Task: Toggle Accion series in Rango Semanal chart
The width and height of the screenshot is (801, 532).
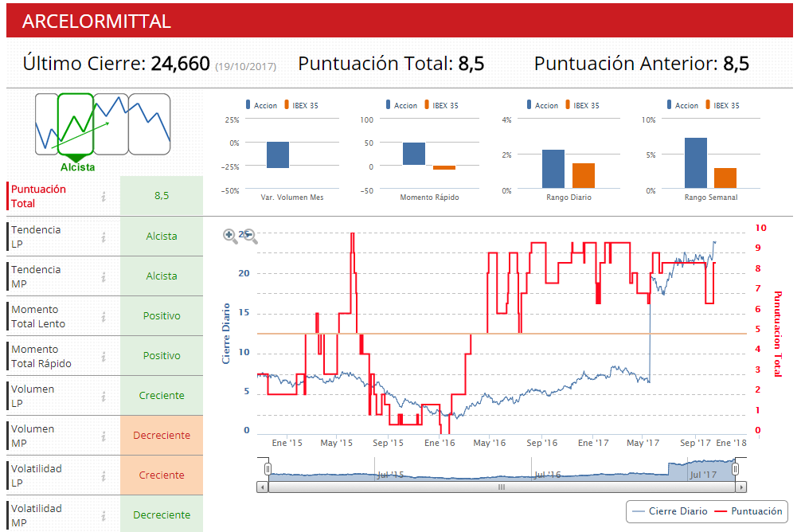Action: (x=682, y=105)
